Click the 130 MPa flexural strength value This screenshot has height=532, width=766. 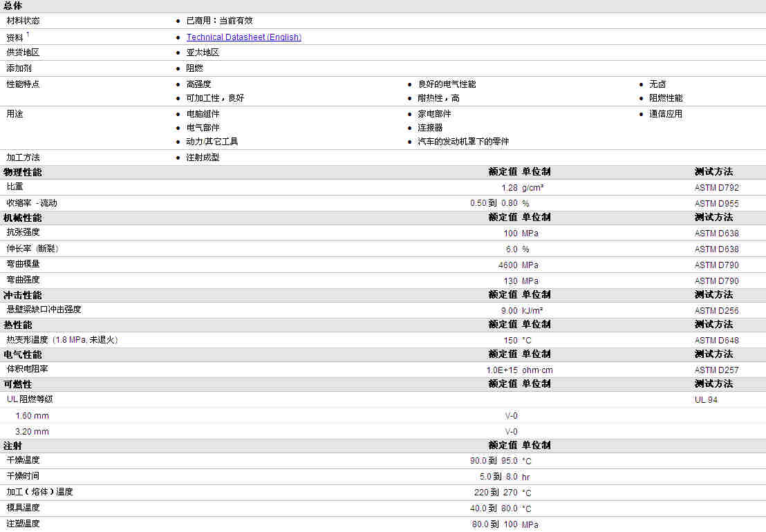point(521,281)
